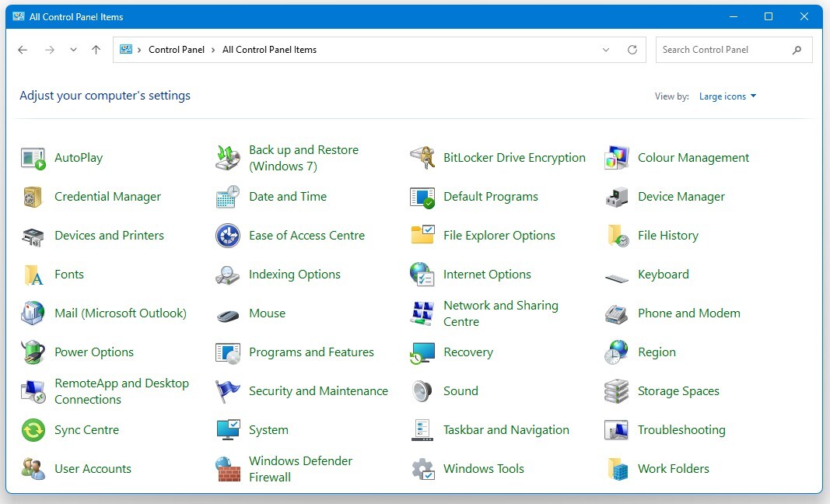Click the Back navigation arrow
This screenshot has width=830, height=504.
pyautogui.click(x=22, y=49)
